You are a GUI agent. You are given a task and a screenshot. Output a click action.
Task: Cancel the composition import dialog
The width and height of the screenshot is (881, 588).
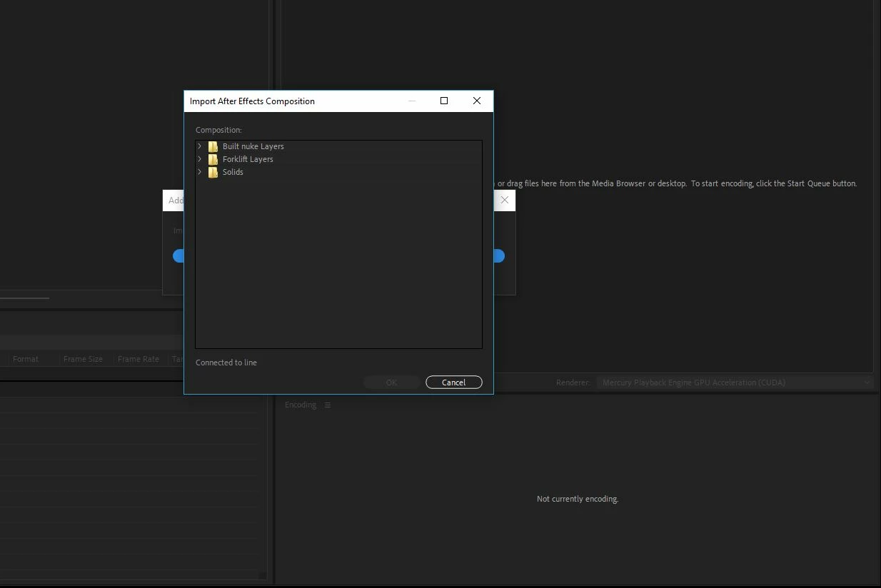tap(454, 382)
